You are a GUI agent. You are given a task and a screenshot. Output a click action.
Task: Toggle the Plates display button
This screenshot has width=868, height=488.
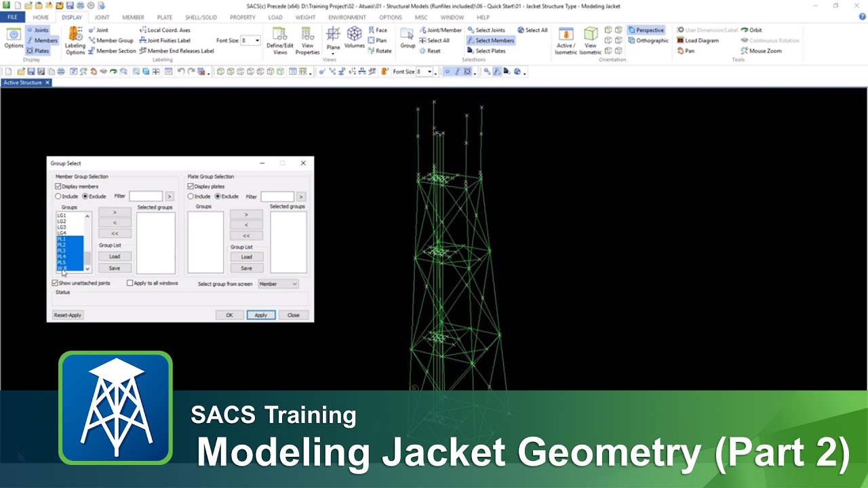pyautogui.click(x=37, y=51)
